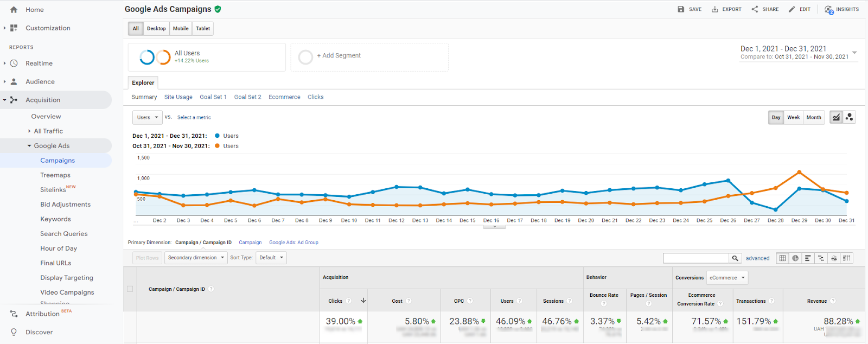Screen dimensions: 868x344
Task: Click the Home house icon in sidebar
Action: pyautogui.click(x=14, y=10)
